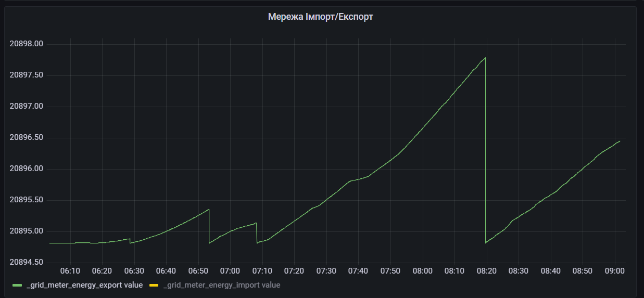
Task: Click the 09:00 time axis label
Action: 615,271
